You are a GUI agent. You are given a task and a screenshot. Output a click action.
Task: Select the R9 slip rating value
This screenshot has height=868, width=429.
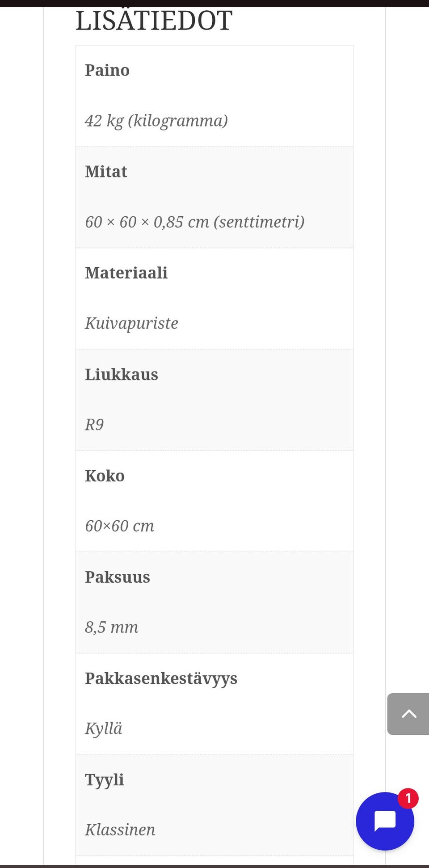pyautogui.click(x=94, y=425)
